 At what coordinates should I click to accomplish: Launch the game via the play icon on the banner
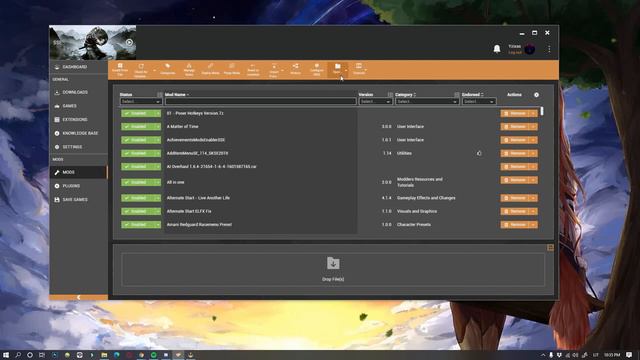tap(129, 42)
